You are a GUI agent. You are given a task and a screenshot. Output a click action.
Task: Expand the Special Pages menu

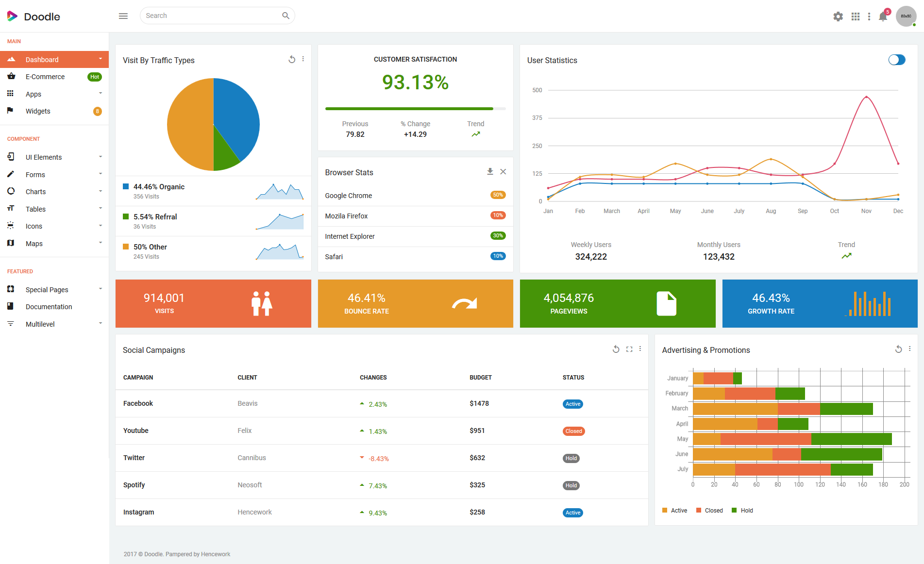coord(54,289)
